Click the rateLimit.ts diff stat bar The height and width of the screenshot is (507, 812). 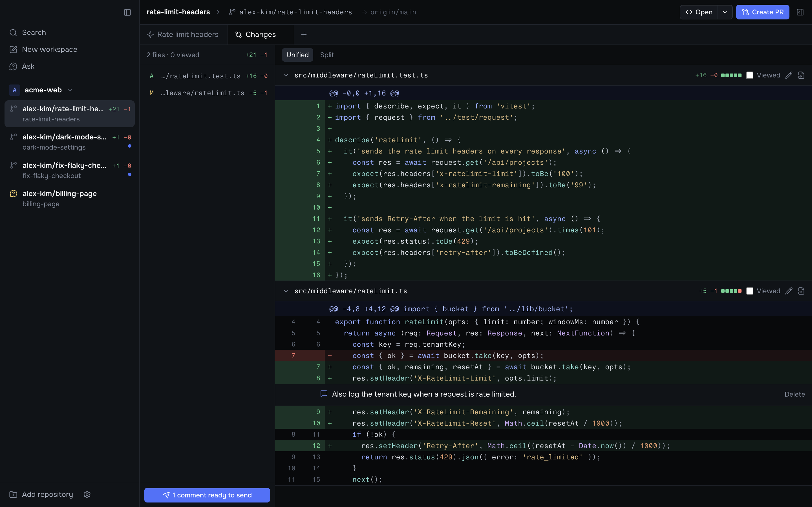(731, 291)
